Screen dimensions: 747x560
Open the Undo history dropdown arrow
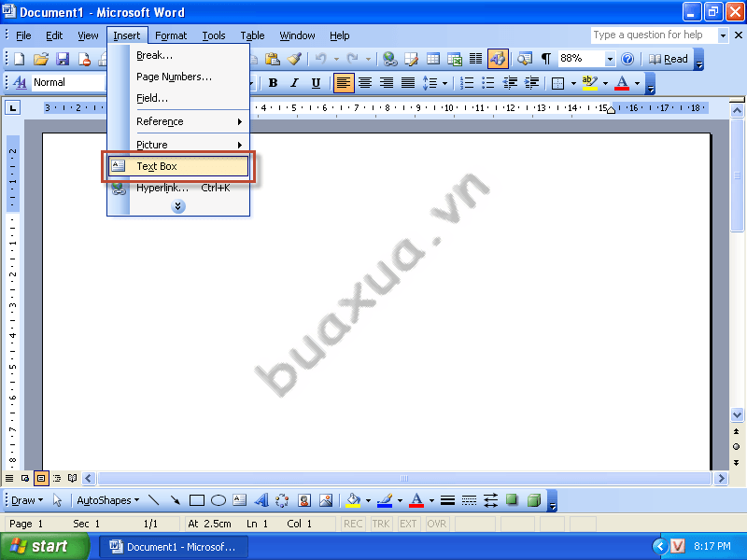(336, 59)
